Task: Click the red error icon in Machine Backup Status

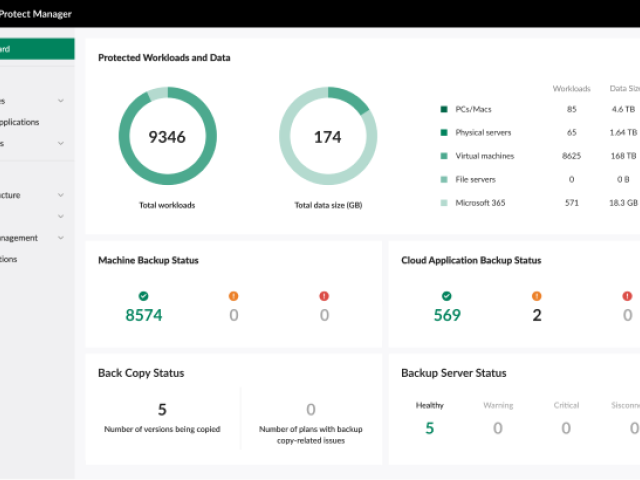Action: click(324, 296)
